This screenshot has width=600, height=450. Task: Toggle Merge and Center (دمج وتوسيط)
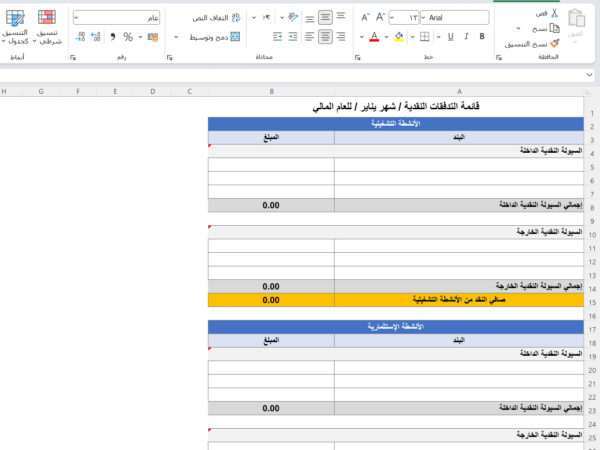[215, 37]
